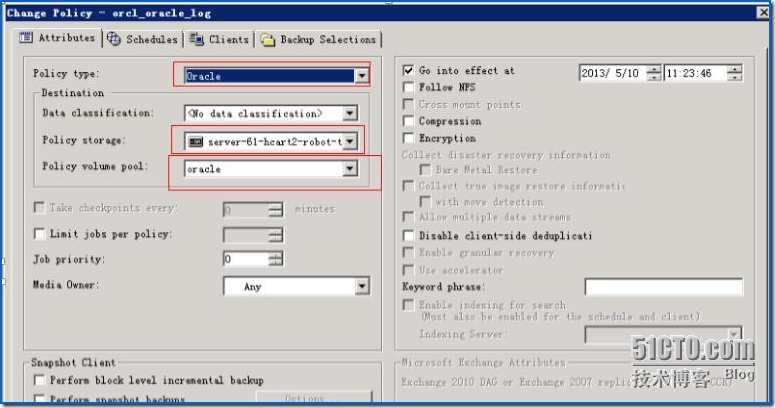Toggle Disable client-side deduplication checkbox
The height and width of the screenshot is (408, 775).
[408, 235]
